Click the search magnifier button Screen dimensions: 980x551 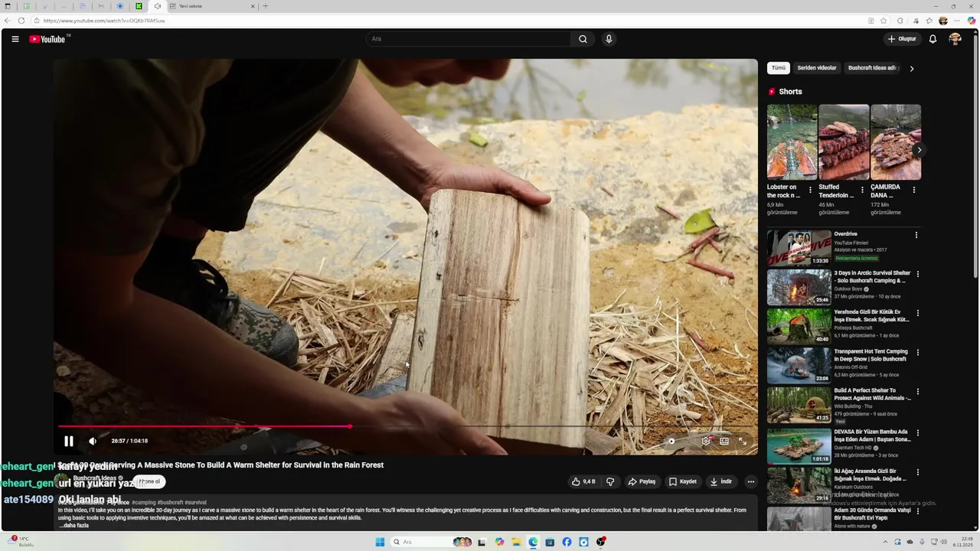pyautogui.click(x=583, y=39)
